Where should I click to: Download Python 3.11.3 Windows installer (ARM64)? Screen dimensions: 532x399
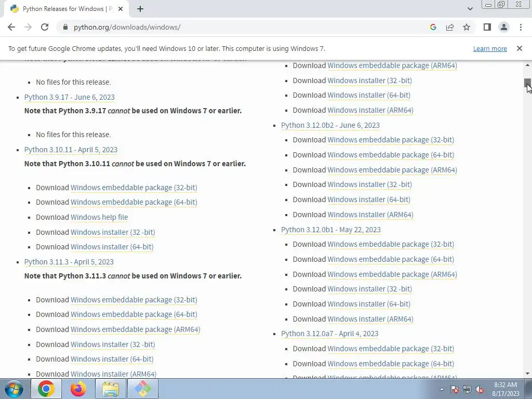(113, 374)
